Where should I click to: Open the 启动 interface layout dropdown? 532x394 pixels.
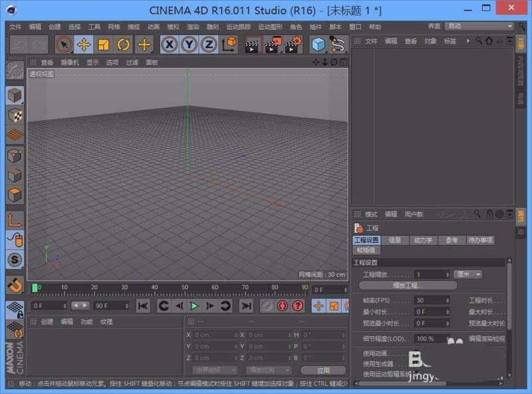(x=480, y=27)
